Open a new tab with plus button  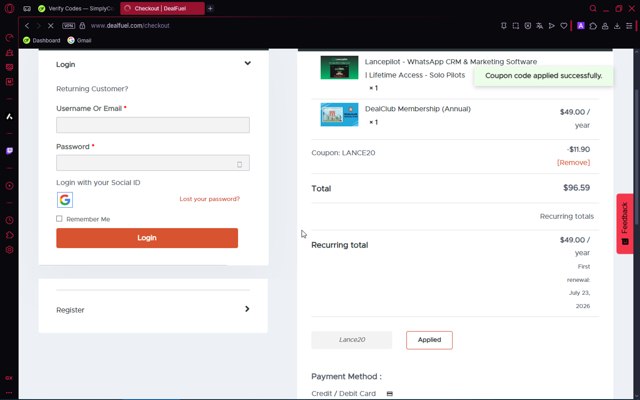210,9
